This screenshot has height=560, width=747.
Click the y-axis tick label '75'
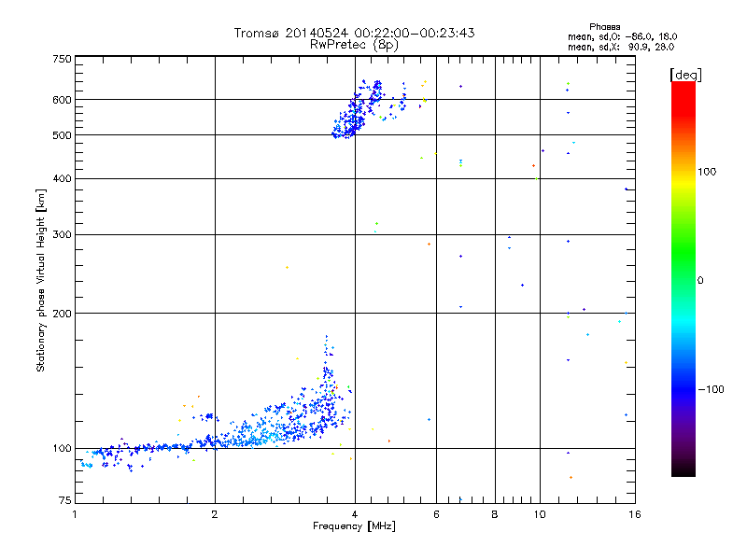64,500
